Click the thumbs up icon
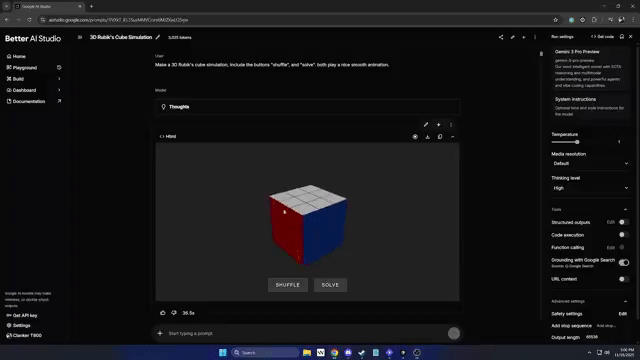The height and width of the screenshot is (360, 640). pyautogui.click(x=163, y=313)
